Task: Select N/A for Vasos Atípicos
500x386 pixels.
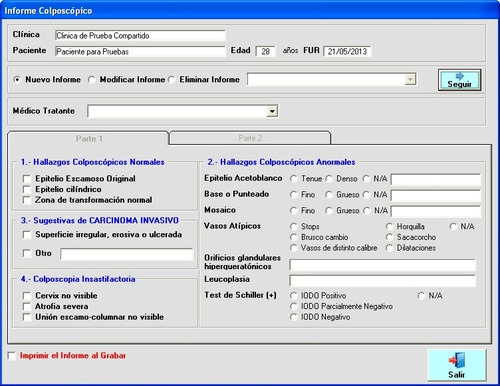Action: 453,227
